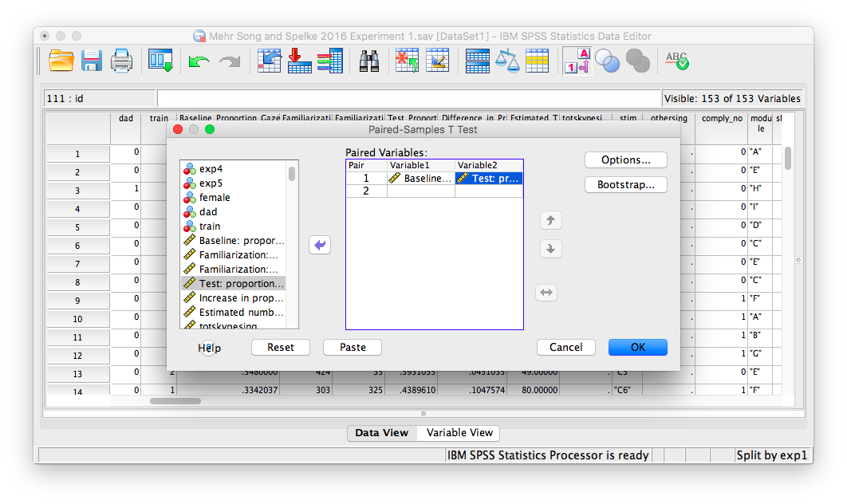Toggle the Value Labels toolbar icon

(576, 61)
